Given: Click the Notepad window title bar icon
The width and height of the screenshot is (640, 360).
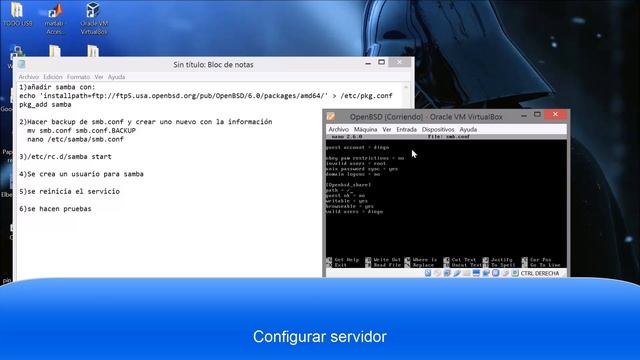Looking at the screenshot, I should [22, 64].
